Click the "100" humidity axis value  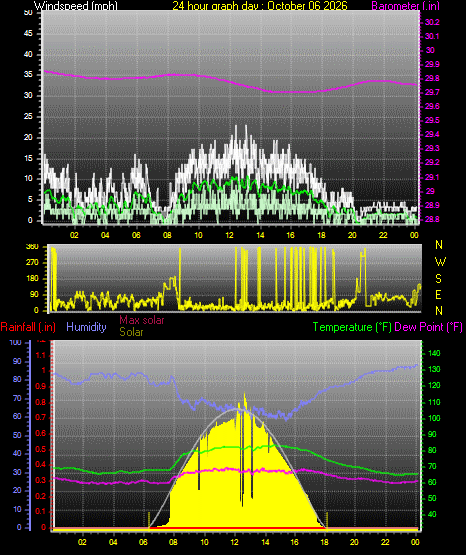tap(16, 343)
